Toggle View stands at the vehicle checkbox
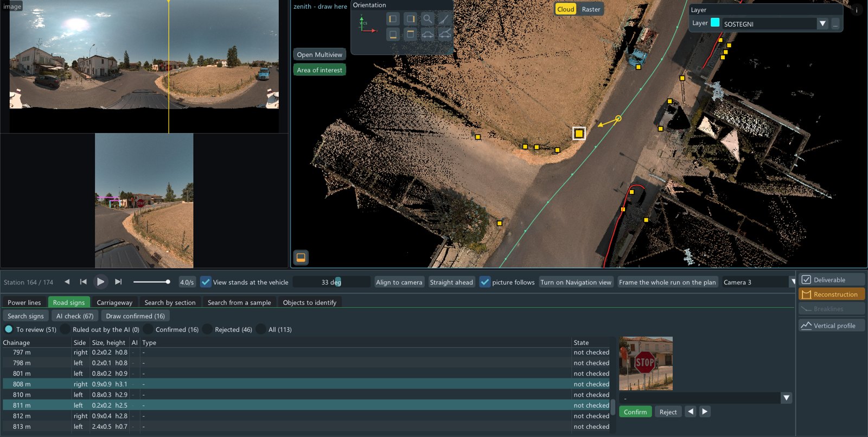Screen dimensions: 868x437 (206, 282)
